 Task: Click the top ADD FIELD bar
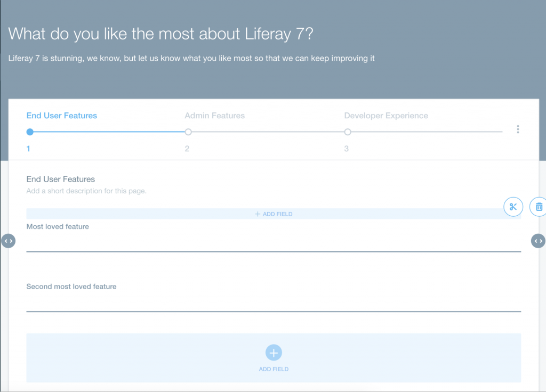[x=274, y=214]
